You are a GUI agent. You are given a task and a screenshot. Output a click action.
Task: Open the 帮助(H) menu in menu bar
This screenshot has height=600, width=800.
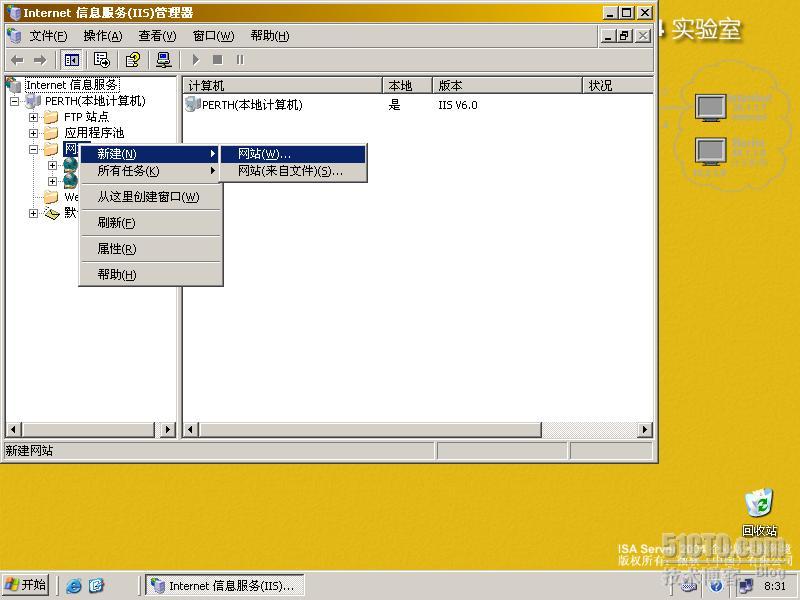(269, 36)
